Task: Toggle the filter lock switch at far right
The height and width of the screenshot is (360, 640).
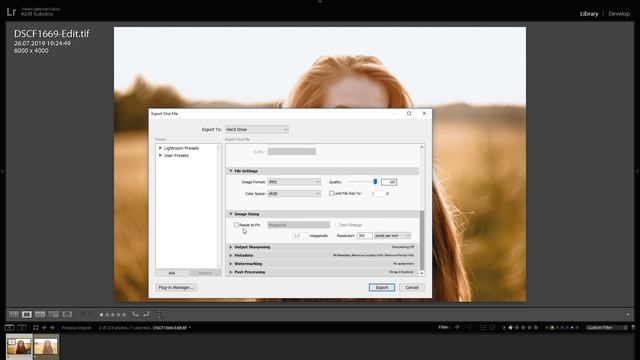Action: point(633,327)
